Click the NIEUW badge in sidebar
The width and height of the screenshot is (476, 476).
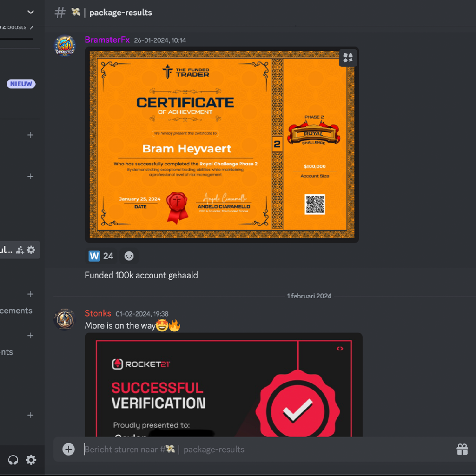click(x=21, y=84)
